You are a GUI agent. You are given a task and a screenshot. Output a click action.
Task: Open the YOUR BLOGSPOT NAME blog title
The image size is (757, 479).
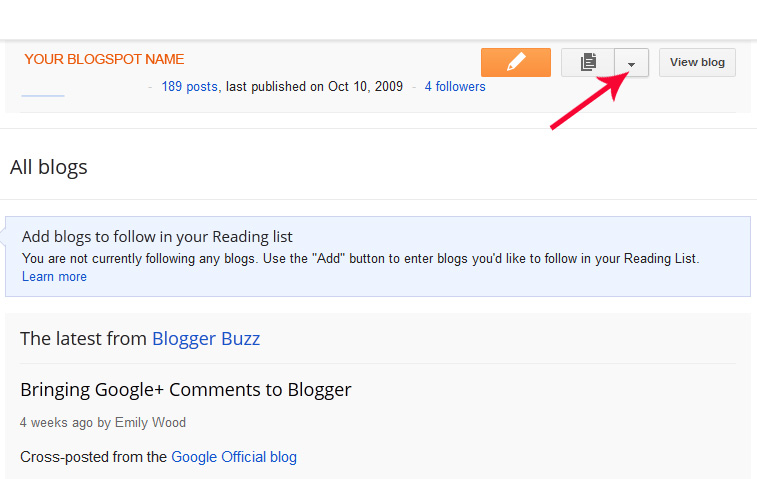click(x=104, y=59)
